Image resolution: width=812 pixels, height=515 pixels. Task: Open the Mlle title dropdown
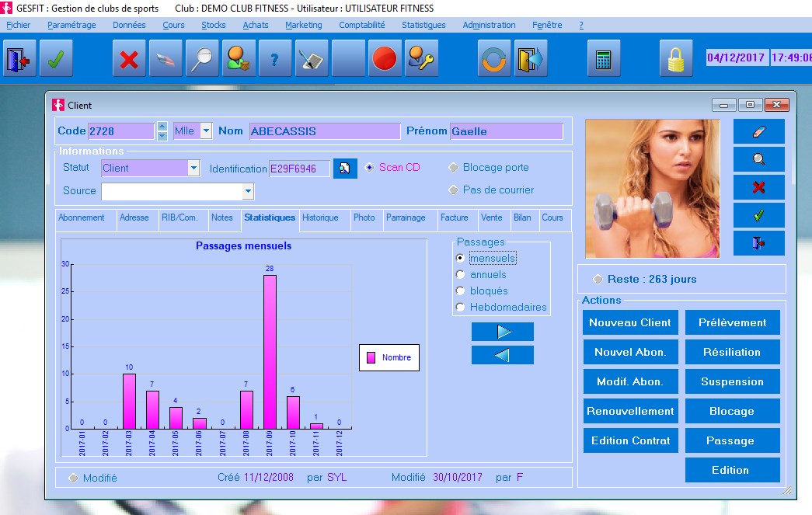coord(206,131)
